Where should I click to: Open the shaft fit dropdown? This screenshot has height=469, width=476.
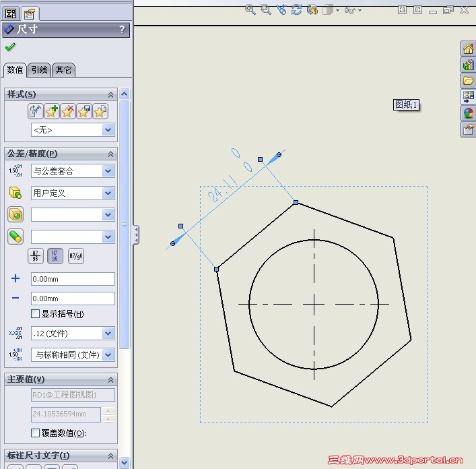(108, 237)
